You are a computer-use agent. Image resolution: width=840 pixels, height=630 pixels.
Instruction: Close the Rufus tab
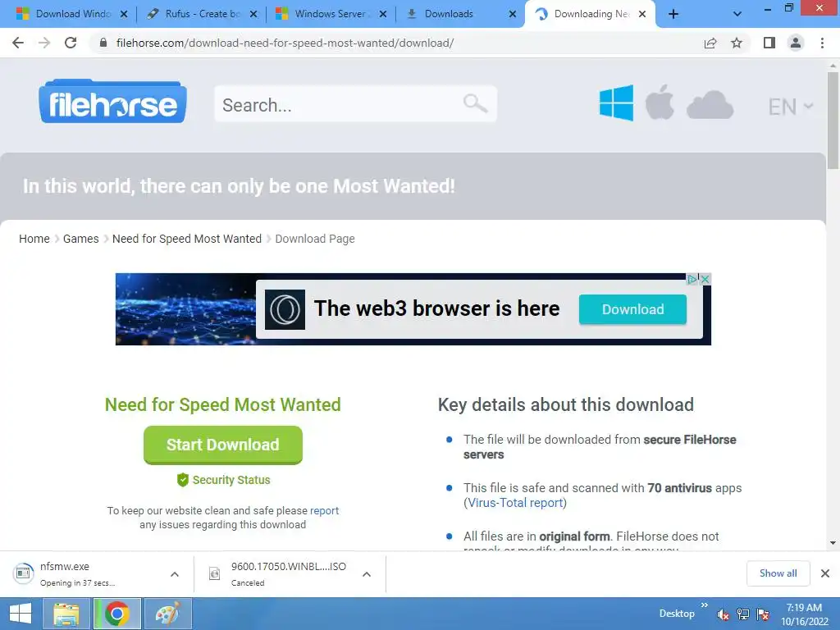(x=253, y=15)
